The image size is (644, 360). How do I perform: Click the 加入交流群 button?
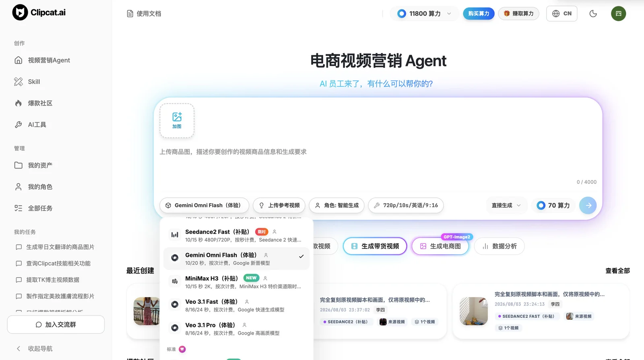(56, 325)
